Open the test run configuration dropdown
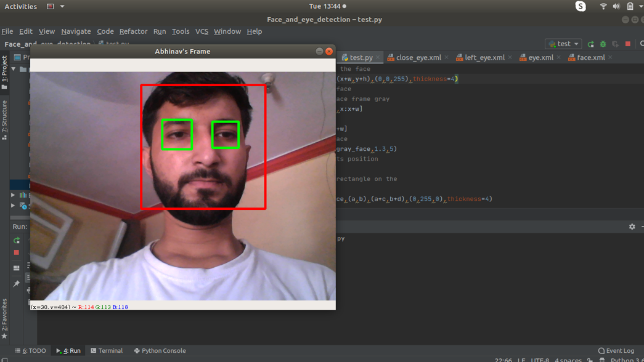The image size is (644, 362). 562,44
